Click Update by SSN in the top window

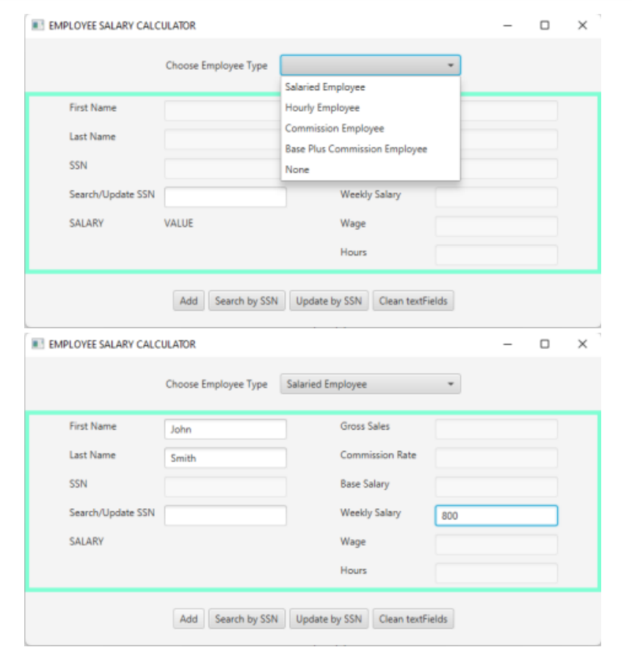tap(329, 301)
